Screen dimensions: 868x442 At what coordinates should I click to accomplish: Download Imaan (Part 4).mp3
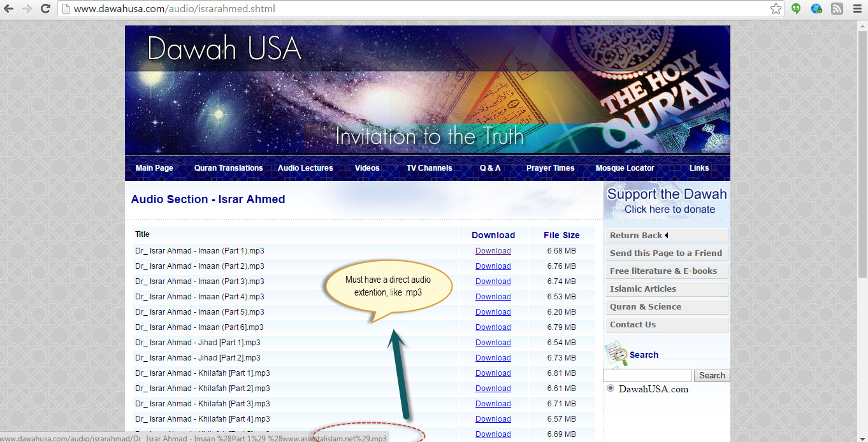[493, 297]
